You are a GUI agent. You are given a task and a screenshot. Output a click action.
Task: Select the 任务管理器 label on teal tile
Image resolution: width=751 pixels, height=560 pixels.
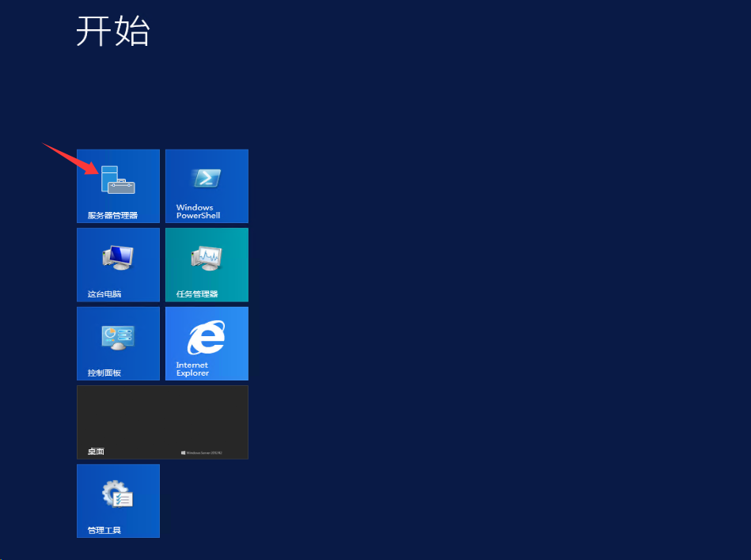pyautogui.click(x=197, y=294)
